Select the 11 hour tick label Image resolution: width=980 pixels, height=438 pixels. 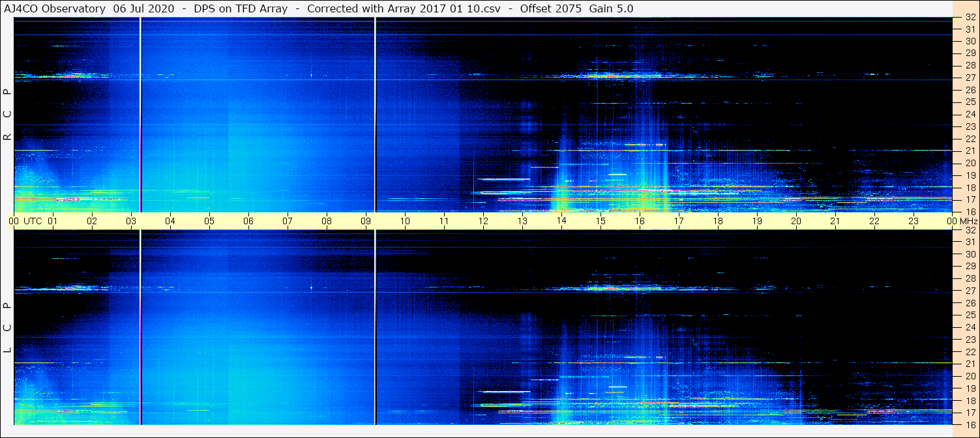[444, 221]
